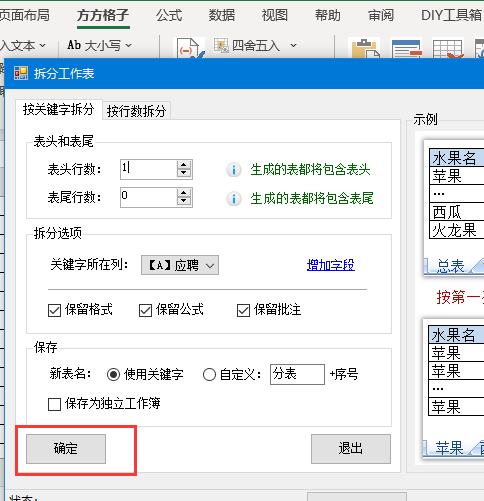Expand the 四舍五入 dropdown arrow
This screenshot has width=484, height=501.
[x=293, y=45]
